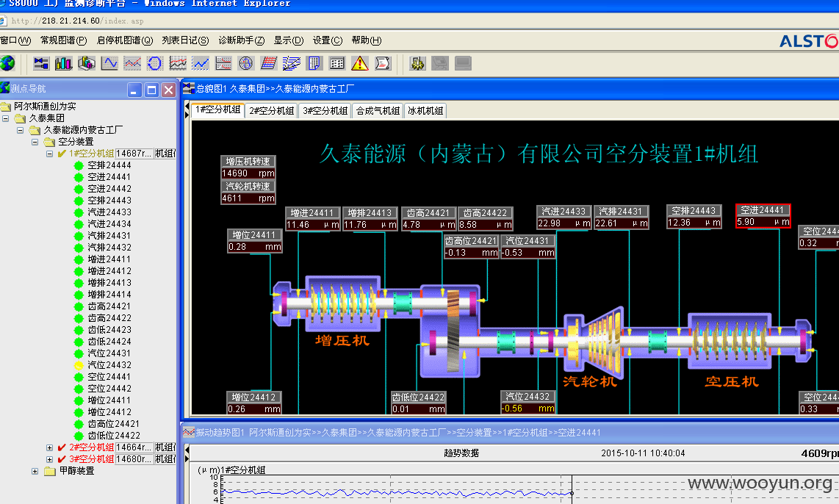Screen dimensions: 839x504
Task: Click the globe icon in the toolbar
Action: pyautogui.click(x=7, y=64)
